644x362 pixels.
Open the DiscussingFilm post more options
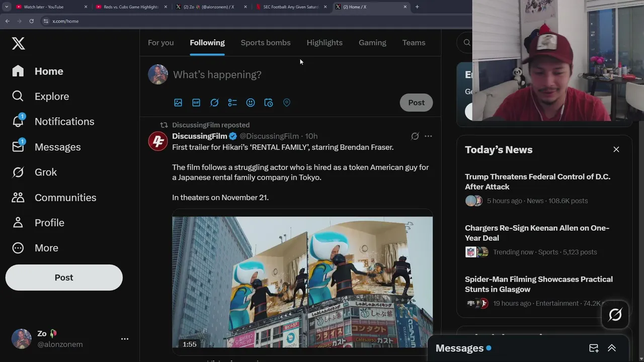(428, 136)
